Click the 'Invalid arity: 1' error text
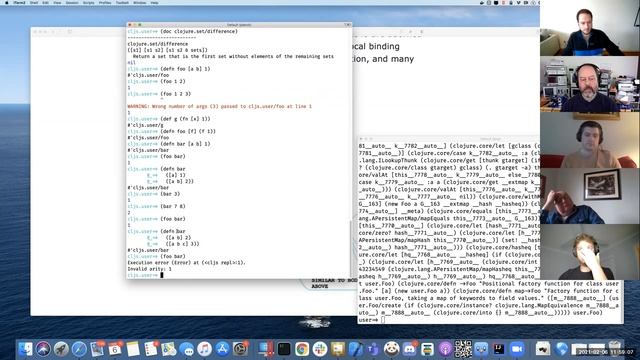 click(149, 269)
